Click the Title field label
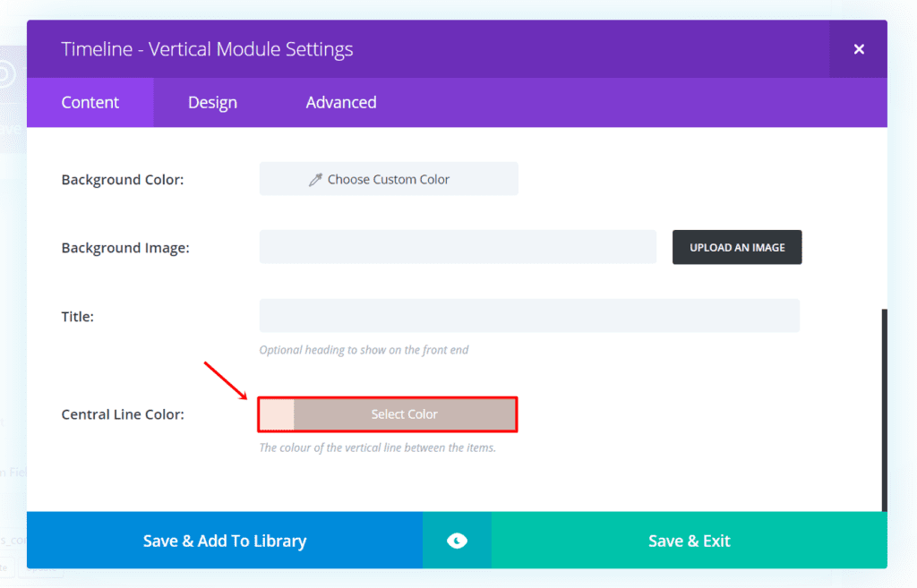 coord(78,317)
